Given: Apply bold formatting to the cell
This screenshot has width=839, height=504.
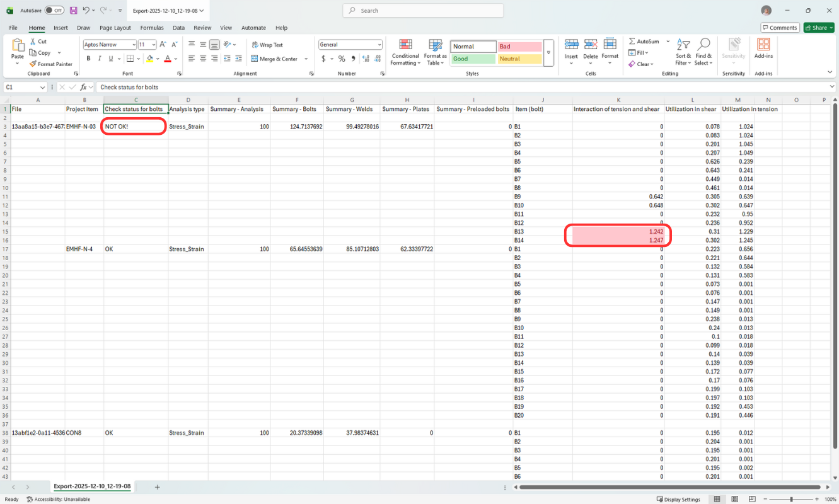Looking at the screenshot, I should (88, 59).
